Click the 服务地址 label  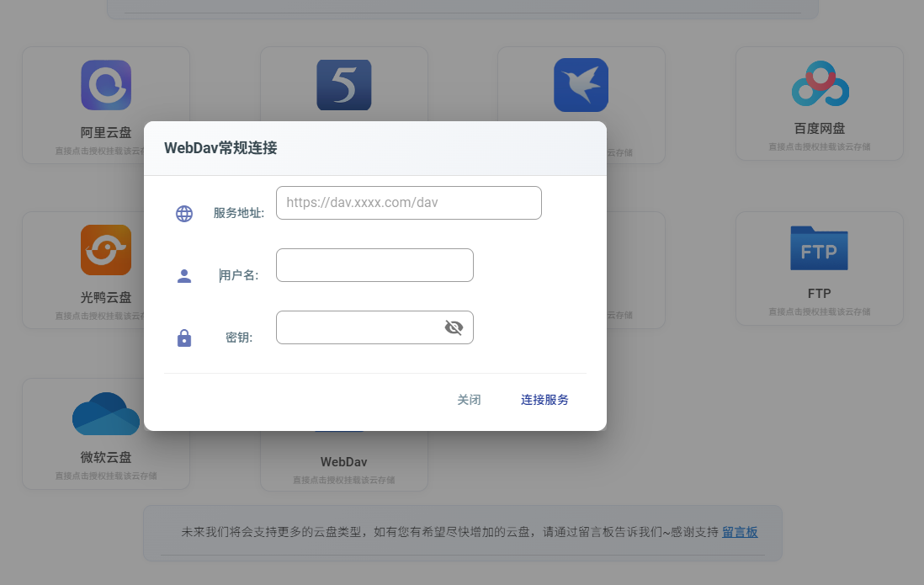[x=239, y=213]
